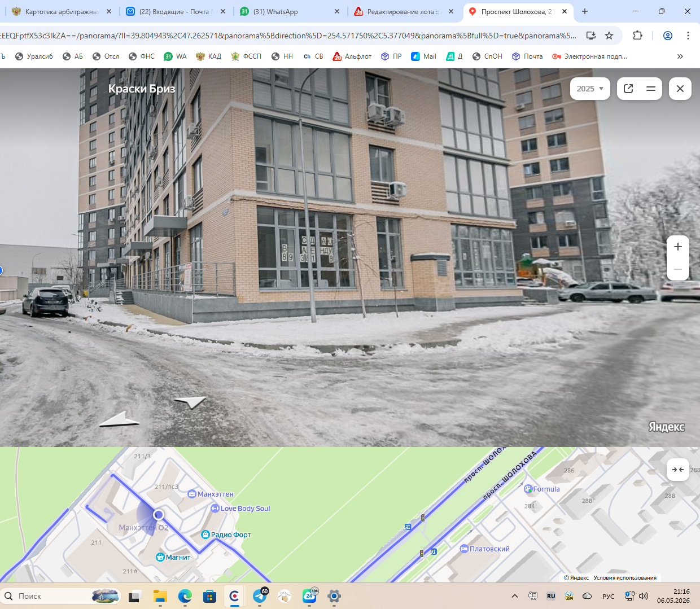Open the Альфлот bookmark
This screenshot has height=609, width=700.
[x=352, y=56]
